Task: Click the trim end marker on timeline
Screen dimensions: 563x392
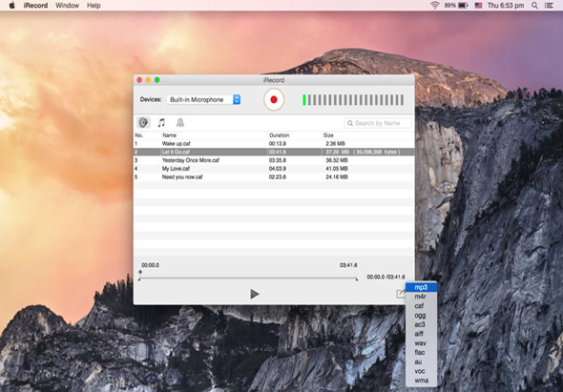Action: tap(357, 279)
